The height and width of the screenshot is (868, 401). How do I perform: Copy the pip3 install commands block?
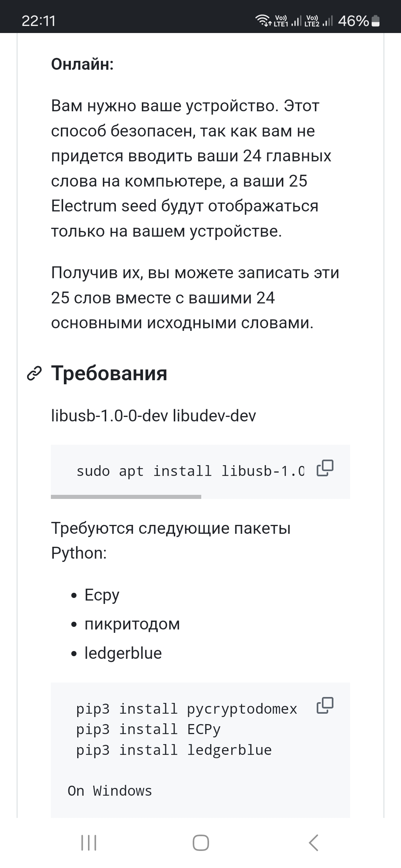point(325,706)
